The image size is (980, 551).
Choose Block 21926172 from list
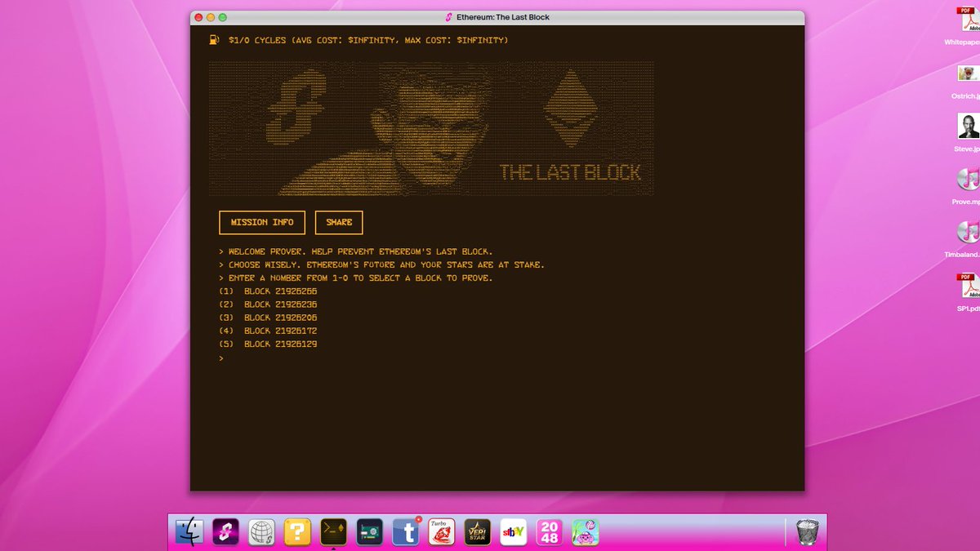point(268,331)
